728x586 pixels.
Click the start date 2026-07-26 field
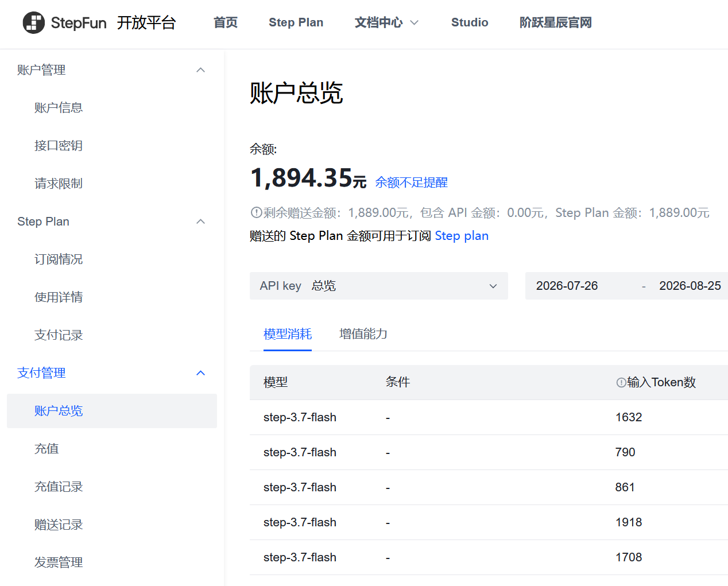(x=567, y=286)
